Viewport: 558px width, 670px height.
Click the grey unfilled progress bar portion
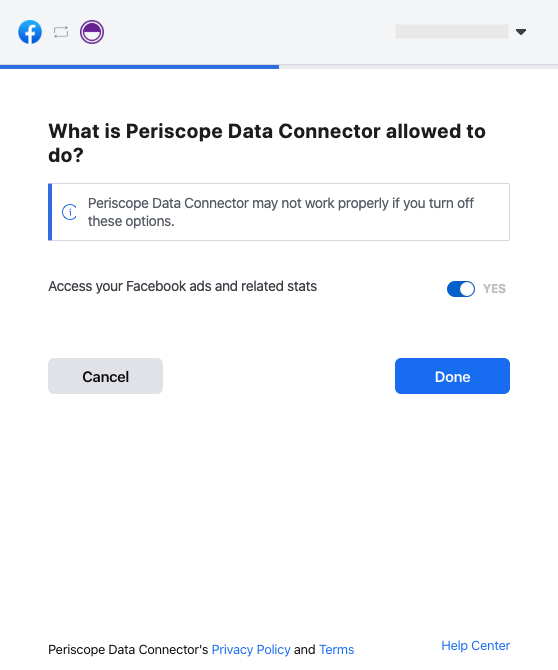[418, 67]
